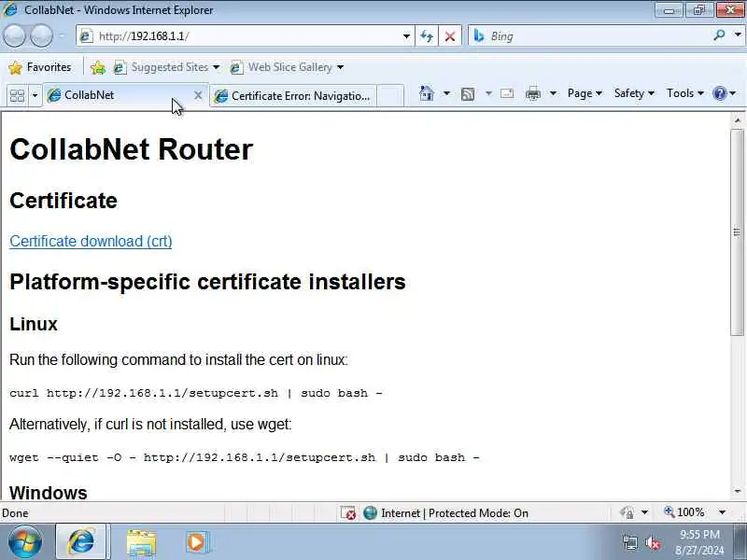Click the vertical scrollbar down arrow
Viewport: 747px width, 560px height.
(x=738, y=491)
